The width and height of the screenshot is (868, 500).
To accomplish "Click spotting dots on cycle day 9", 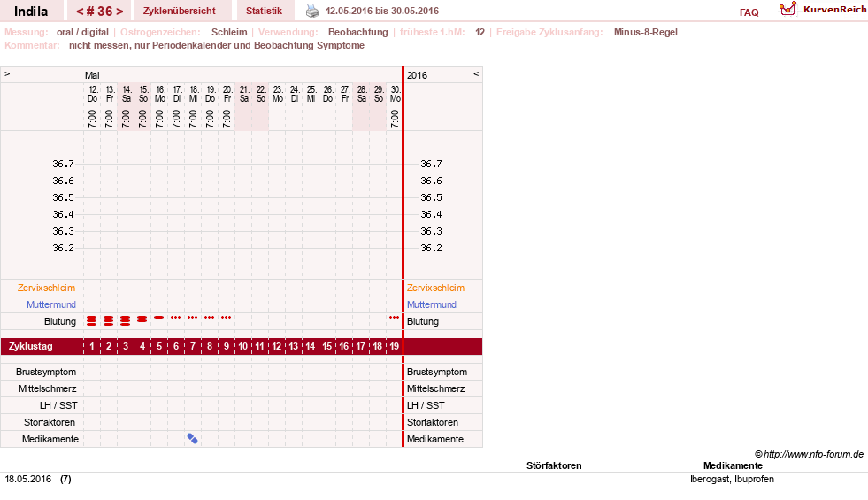I will point(226,318).
